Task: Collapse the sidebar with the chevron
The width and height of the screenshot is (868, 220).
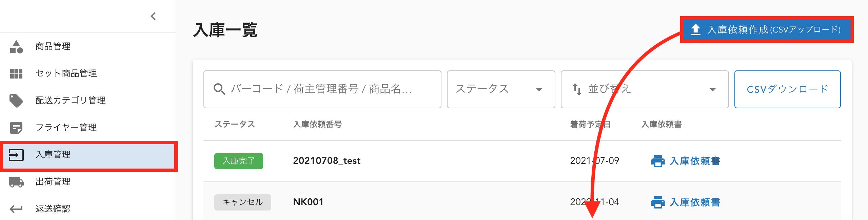Action: [x=153, y=16]
